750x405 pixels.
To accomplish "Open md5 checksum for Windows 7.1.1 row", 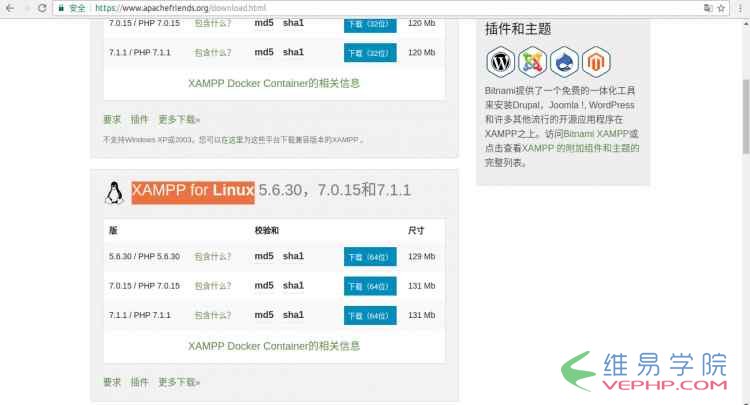I will pyautogui.click(x=264, y=52).
